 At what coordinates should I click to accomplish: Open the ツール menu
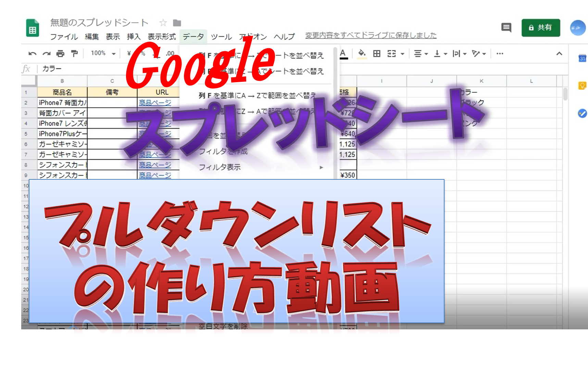pyautogui.click(x=221, y=37)
